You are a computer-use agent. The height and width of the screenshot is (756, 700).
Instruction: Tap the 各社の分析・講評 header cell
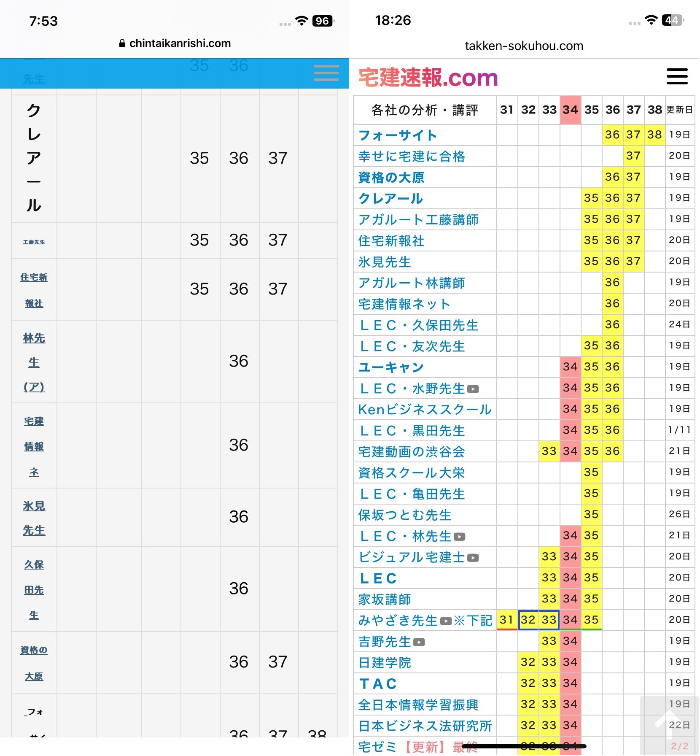[x=425, y=110]
